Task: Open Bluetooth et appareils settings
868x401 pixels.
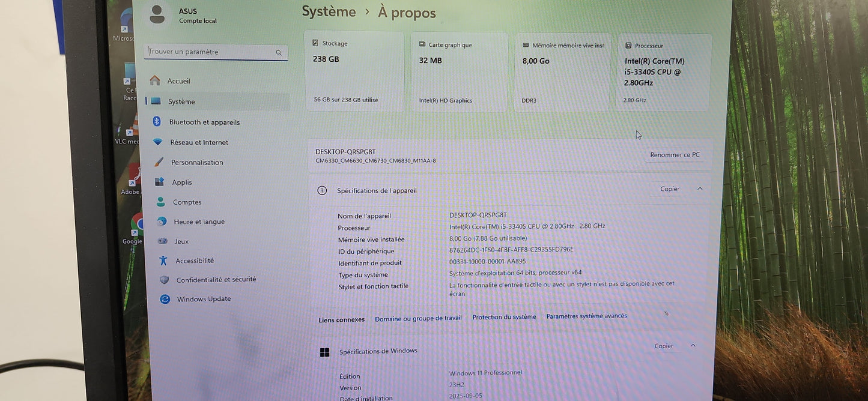Action: 204,121
